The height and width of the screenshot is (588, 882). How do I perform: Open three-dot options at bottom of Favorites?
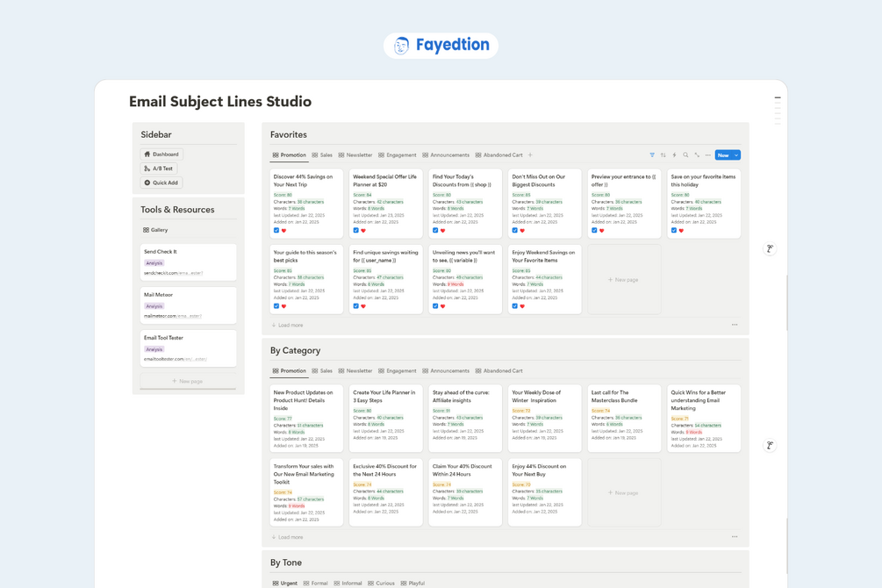click(735, 325)
